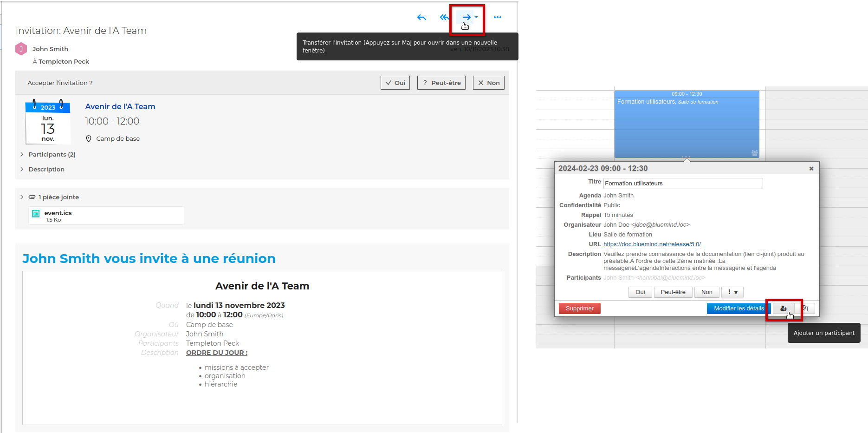
Task: Close the event details popup
Action: [811, 169]
